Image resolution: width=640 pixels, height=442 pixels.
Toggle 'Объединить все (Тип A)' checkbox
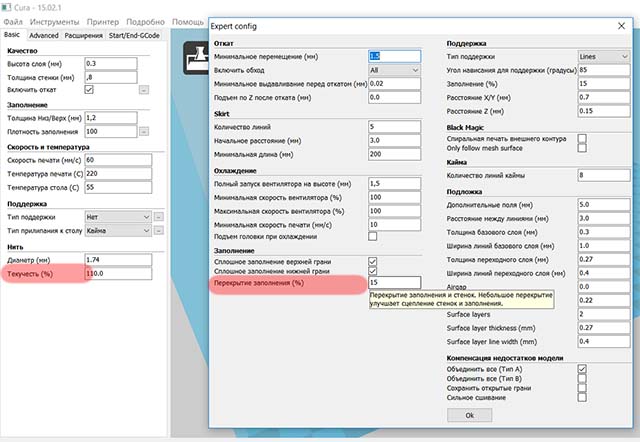pos(582,368)
